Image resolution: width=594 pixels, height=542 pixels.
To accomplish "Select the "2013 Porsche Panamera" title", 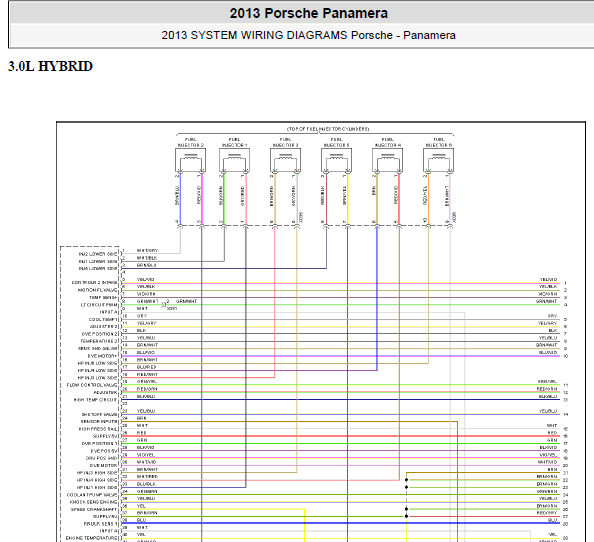I will tap(308, 13).
